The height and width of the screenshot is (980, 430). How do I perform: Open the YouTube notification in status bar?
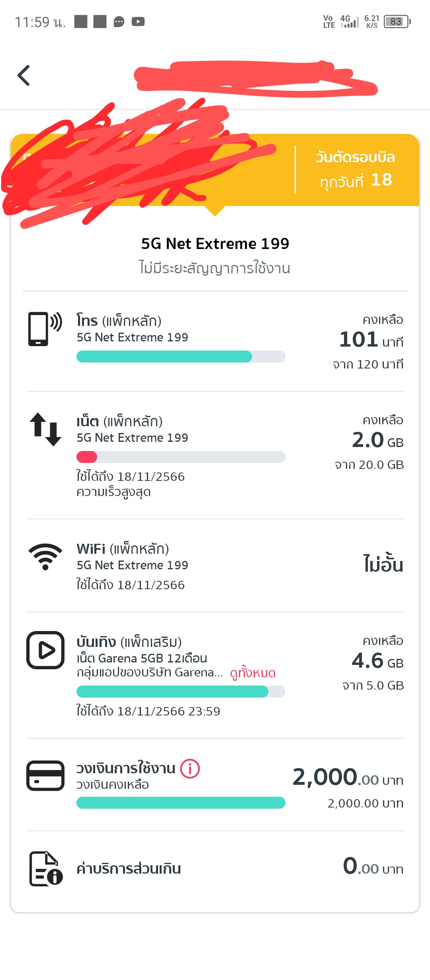[x=138, y=22]
